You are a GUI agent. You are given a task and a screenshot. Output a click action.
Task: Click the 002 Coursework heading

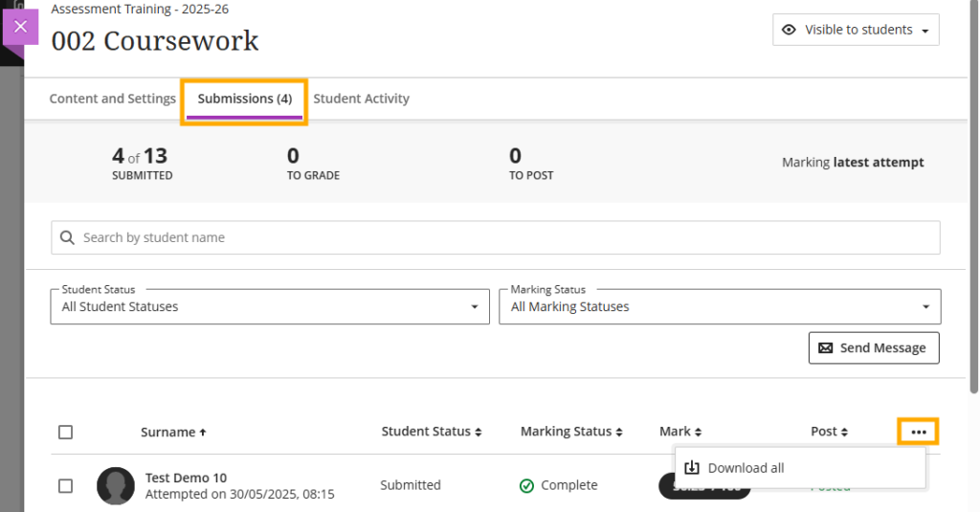point(154,41)
